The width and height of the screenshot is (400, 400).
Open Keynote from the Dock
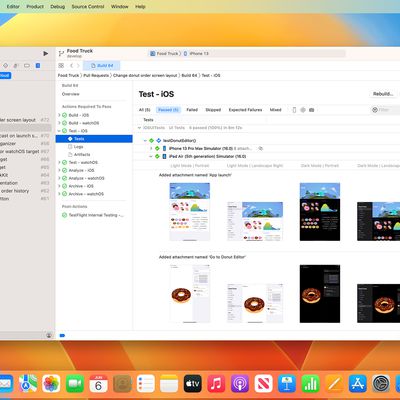287,383
